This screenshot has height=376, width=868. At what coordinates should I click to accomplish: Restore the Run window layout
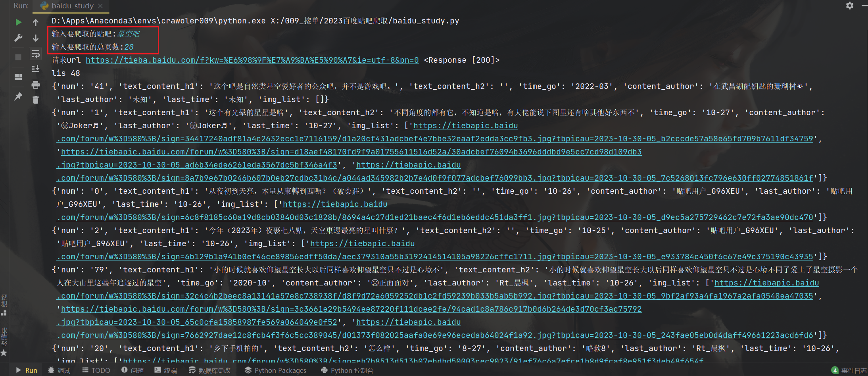[18, 76]
